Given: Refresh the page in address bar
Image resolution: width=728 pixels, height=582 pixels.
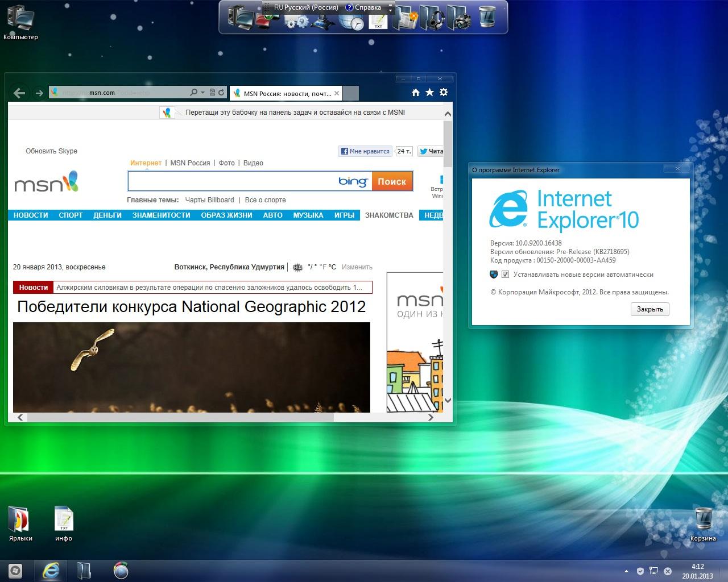Looking at the screenshot, I should point(221,93).
